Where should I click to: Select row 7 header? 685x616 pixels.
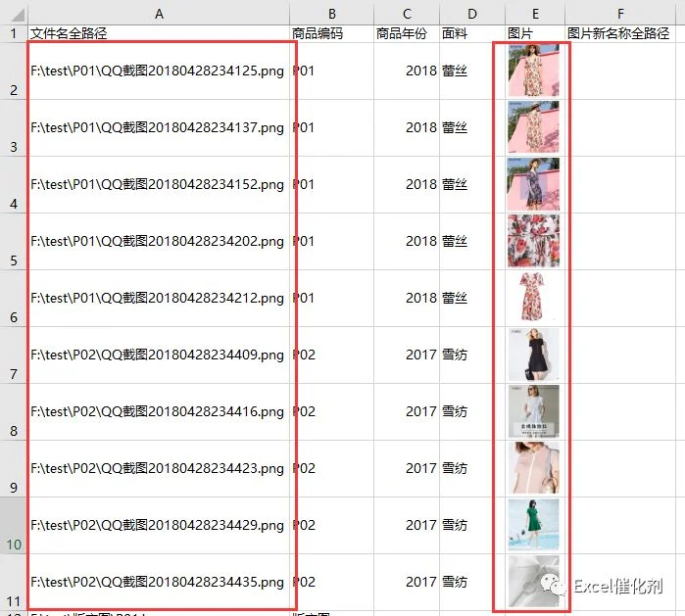[x=14, y=355]
